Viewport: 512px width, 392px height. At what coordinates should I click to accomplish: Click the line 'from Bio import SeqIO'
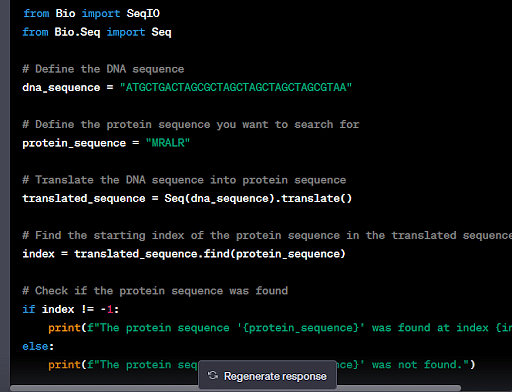pos(91,13)
